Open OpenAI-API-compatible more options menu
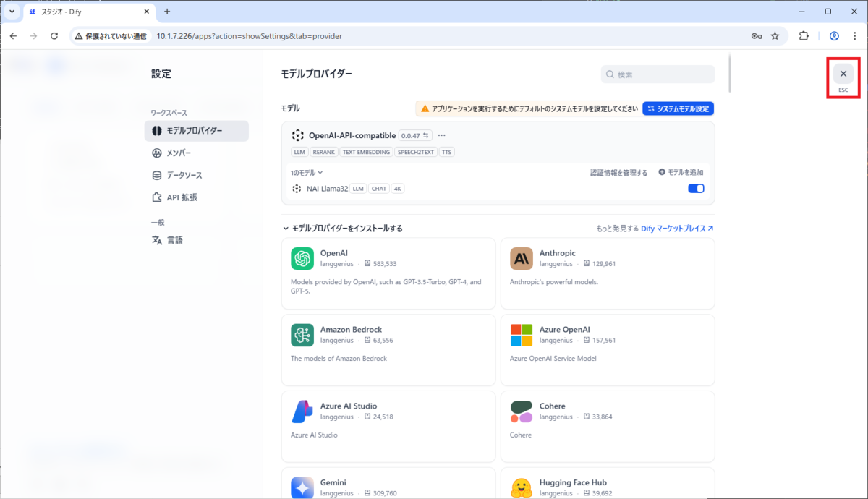The image size is (868, 499). 442,135
